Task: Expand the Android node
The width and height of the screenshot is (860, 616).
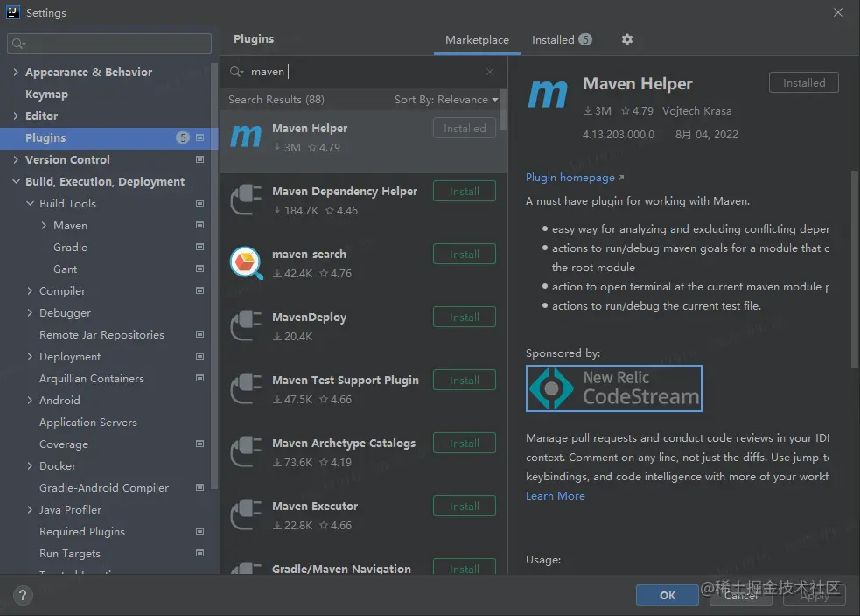Action: [x=30, y=401]
